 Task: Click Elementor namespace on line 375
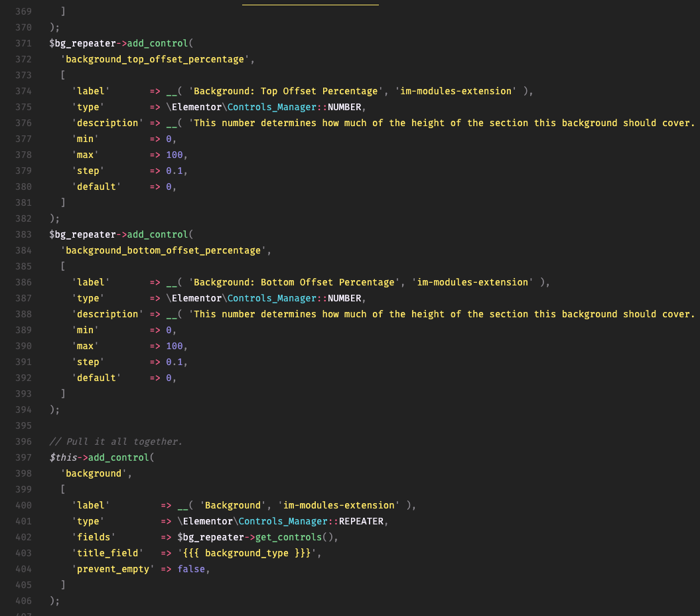coord(197,108)
